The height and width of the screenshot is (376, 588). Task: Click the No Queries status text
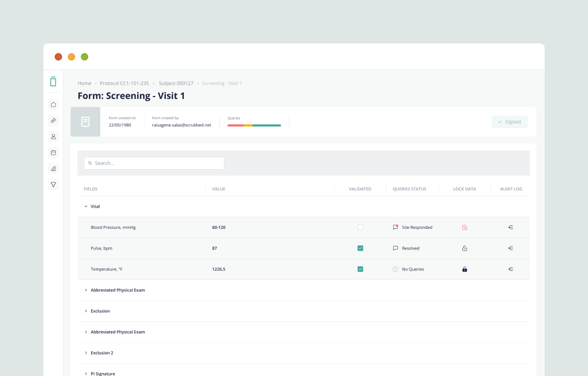click(413, 269)
